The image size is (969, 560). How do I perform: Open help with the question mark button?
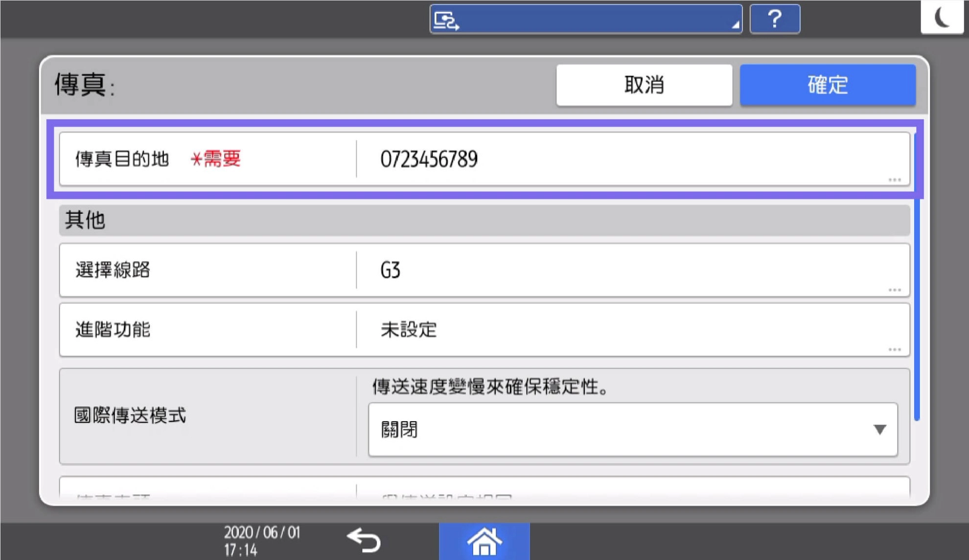click(775, 19)
